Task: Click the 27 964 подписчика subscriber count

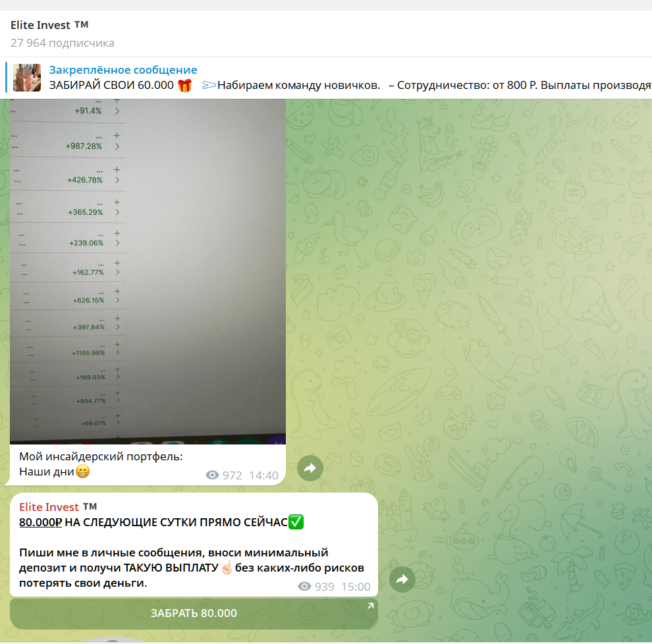Action: click(63, 43)
